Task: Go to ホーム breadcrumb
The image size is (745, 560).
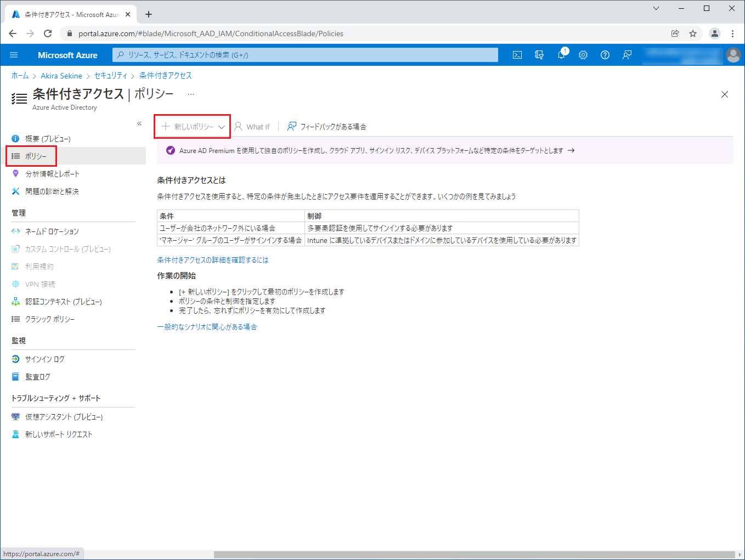Action: 20,76
